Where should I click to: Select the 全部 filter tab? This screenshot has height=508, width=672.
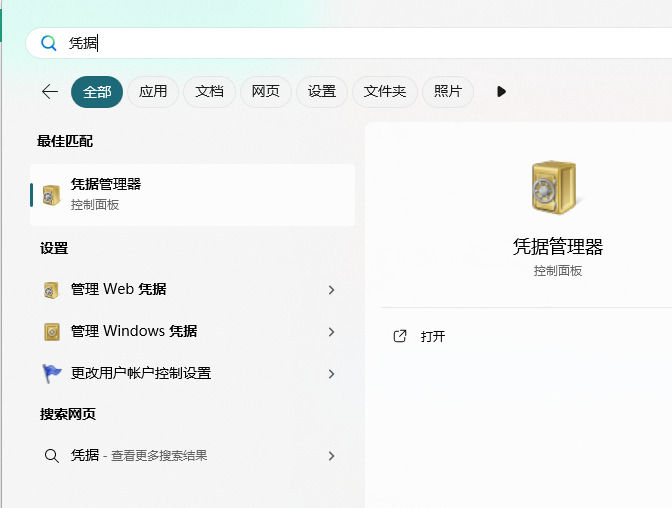tap(97, 92)
